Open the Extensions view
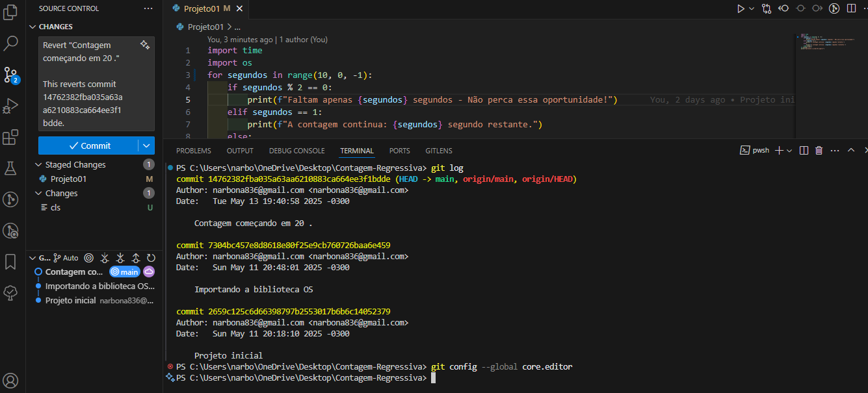The height and width of the screenshot is (393, 868). pos(10,137)
